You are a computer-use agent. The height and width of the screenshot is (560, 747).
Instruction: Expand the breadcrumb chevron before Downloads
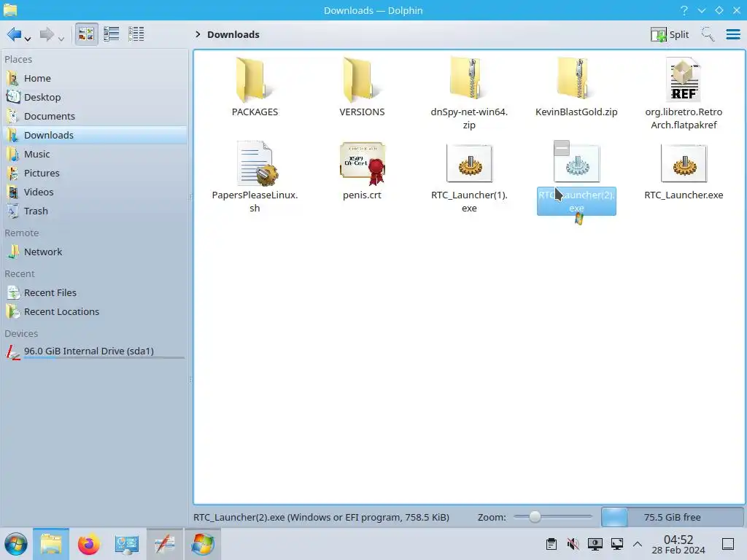[x=198, y=34]
